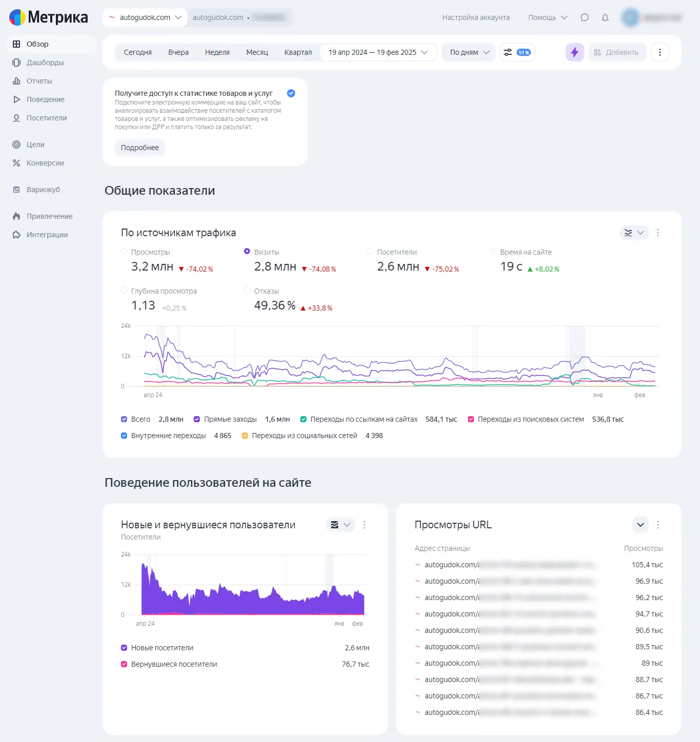Open the three-dot menu beside Добавить
Image resolution: width=700 pixels, height=742 pixels.
660,52
